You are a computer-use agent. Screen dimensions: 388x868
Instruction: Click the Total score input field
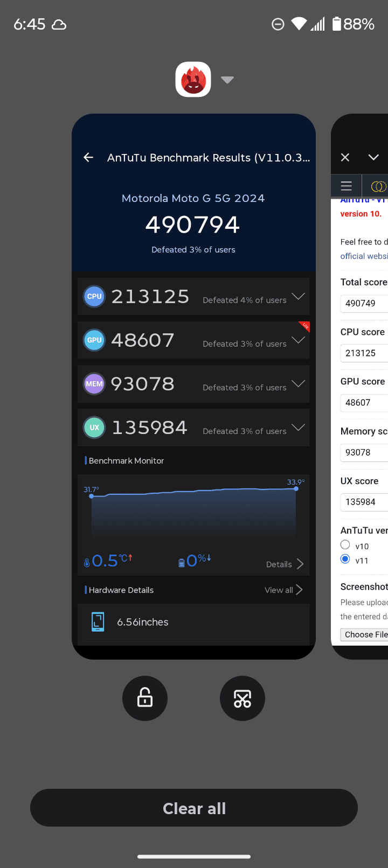[x=364, y=303]
